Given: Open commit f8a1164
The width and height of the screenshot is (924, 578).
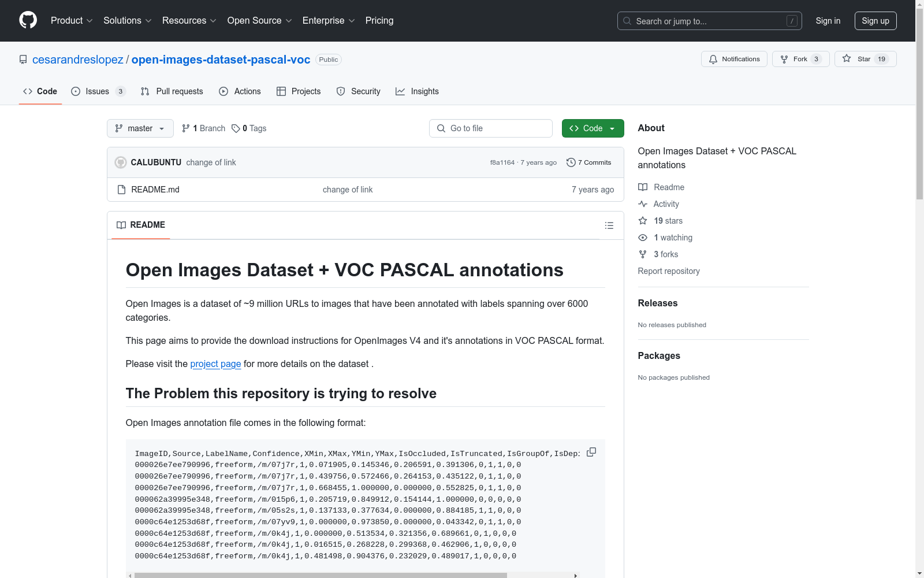Looking at the screenshot, I should point(502,162).
